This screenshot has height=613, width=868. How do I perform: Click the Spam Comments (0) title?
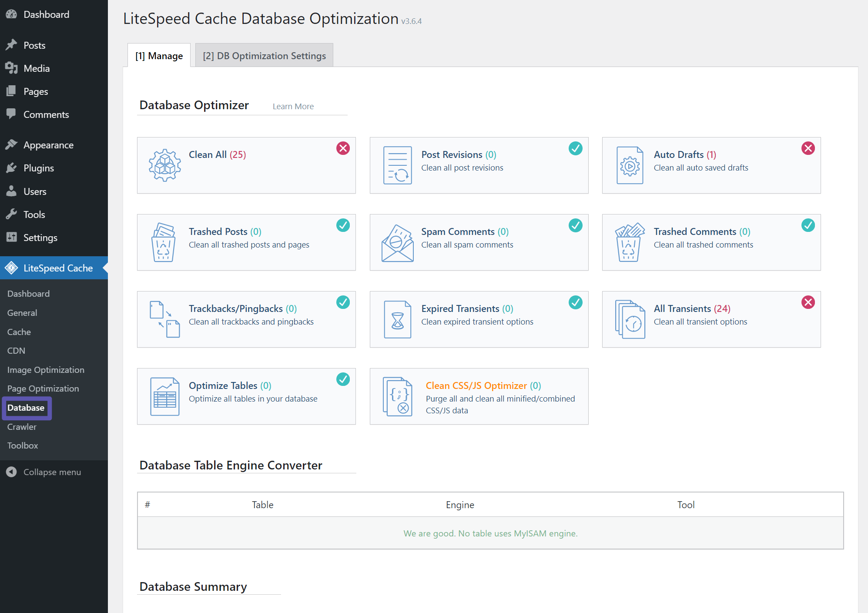pos(465,231)
